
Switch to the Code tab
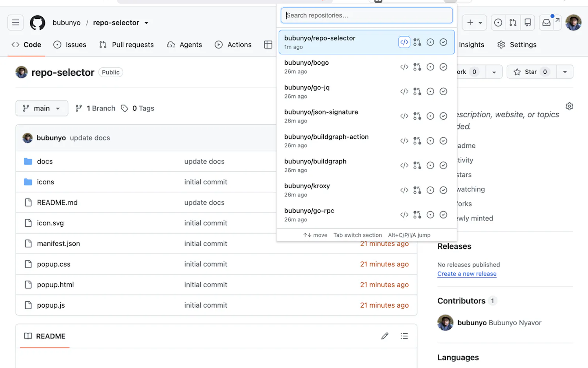[x=26, y=45]
